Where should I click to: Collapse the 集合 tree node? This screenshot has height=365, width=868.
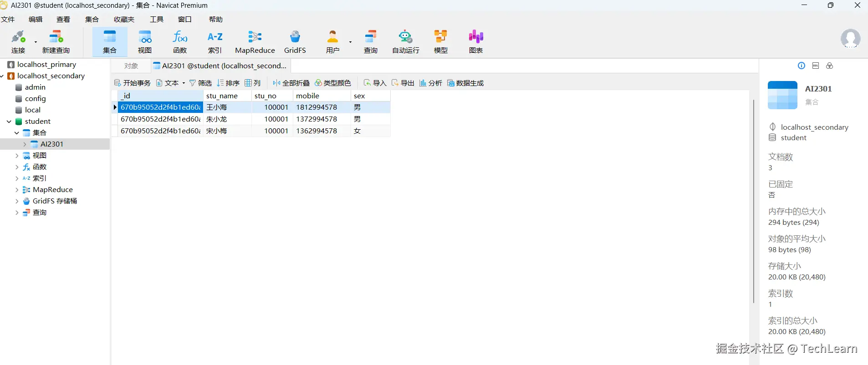(17, 133)
